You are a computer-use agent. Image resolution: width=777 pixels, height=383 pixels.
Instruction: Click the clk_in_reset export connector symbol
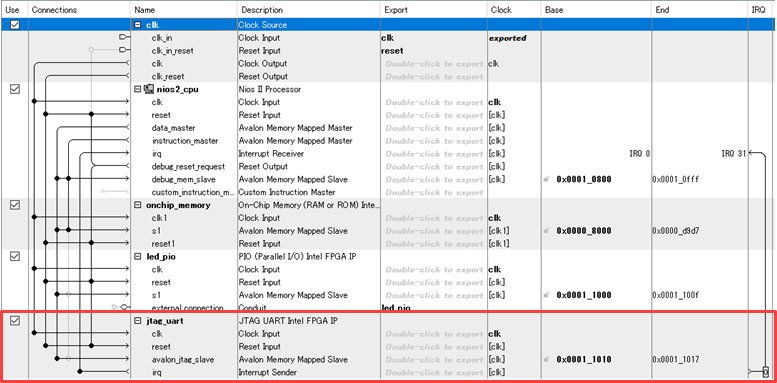click(x=124, y=50)
